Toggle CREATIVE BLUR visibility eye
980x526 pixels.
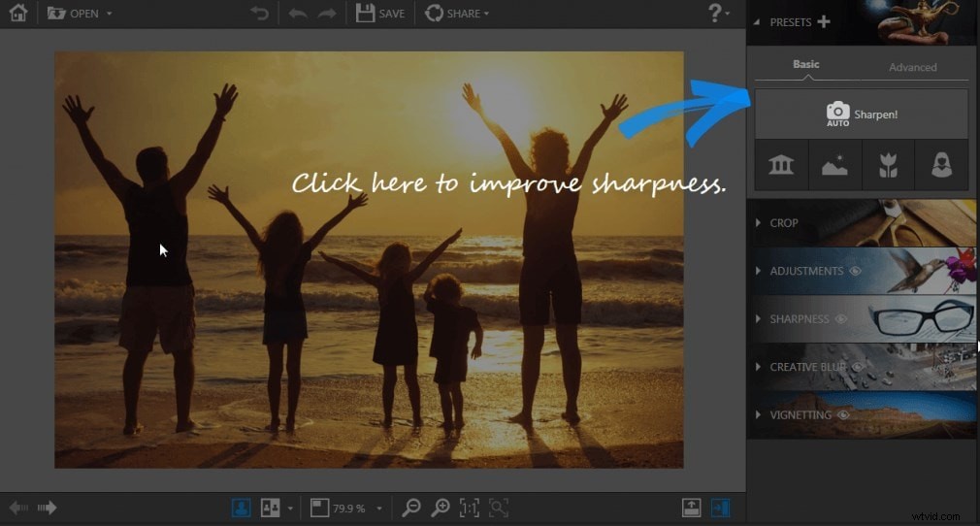(858, 367)
